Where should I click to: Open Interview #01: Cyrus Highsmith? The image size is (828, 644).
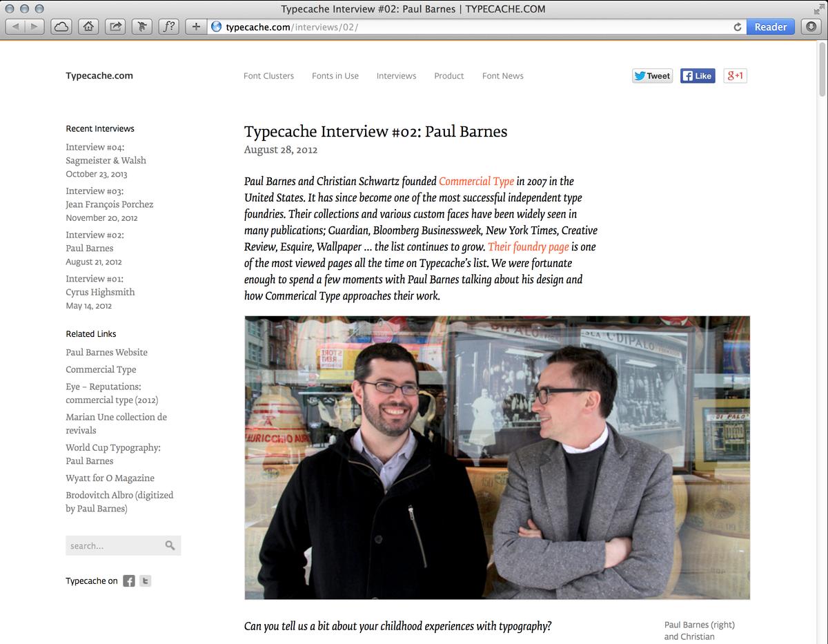coord(100,286)
